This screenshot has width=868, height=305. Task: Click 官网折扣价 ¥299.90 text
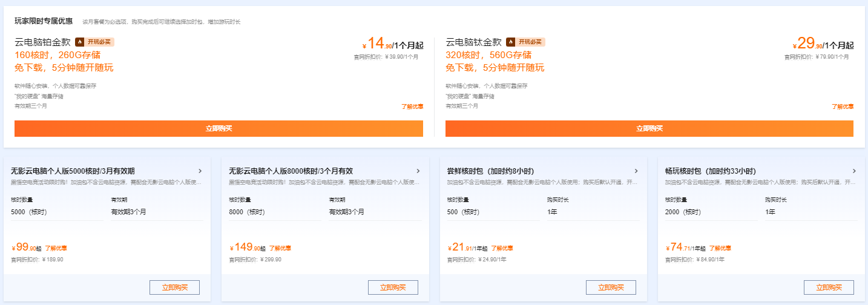[255, 260]
